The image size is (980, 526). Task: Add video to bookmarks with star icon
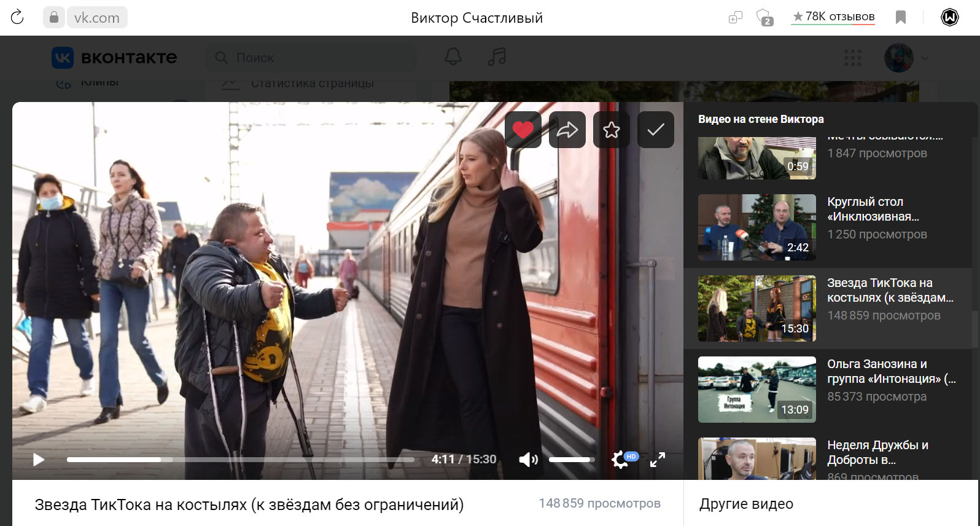click(x=611, y=130)
